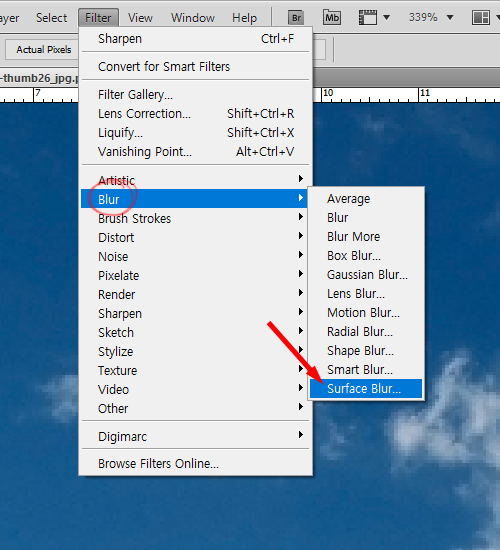Close the open Filter menu
This screenshot has height=550, width=500.
click(x=98, y=18)
